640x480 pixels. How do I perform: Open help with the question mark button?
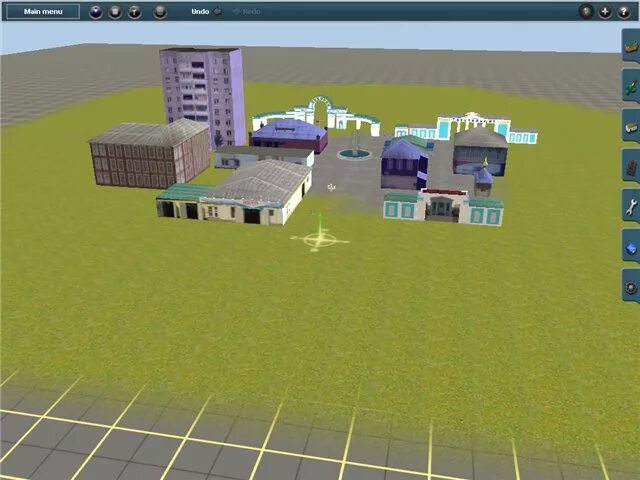click(x=624, y=11)
